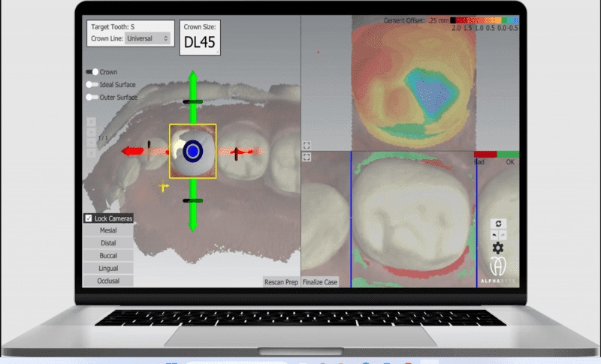The image size is (601, 364).
Task: Click the green downward arrow handle
Action: pyautogui.click(x=192, y=224)
